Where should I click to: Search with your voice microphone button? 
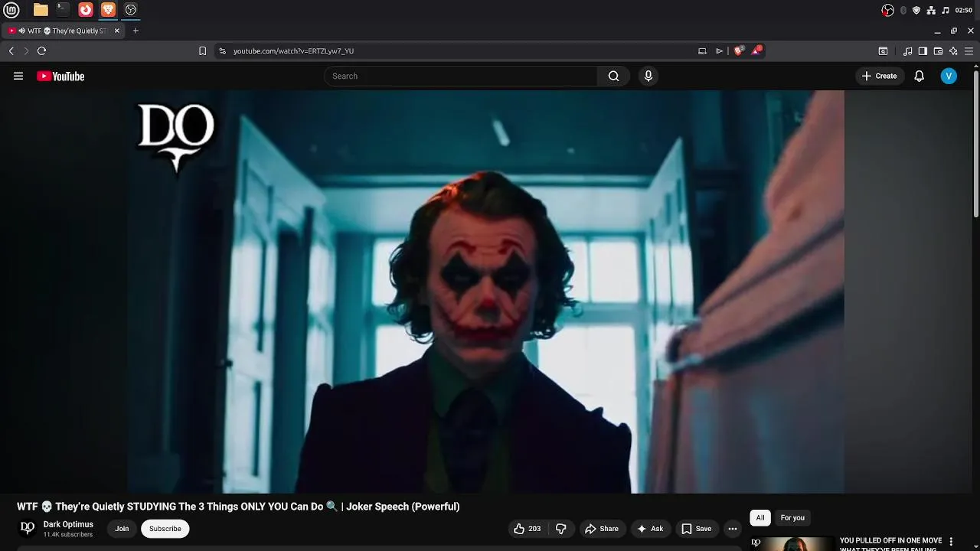648,76
